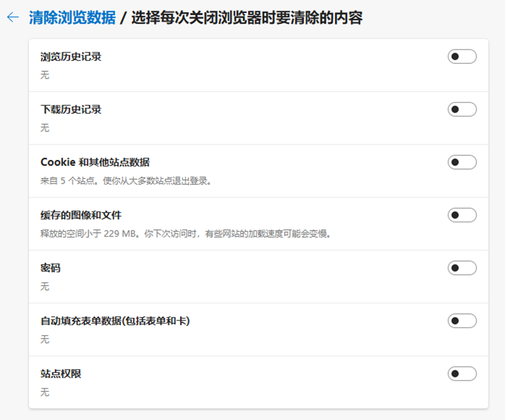The width and height of the screenshot is (505, 420).
Task: Go back using the left arrow icon
Action: click(13, 17)
